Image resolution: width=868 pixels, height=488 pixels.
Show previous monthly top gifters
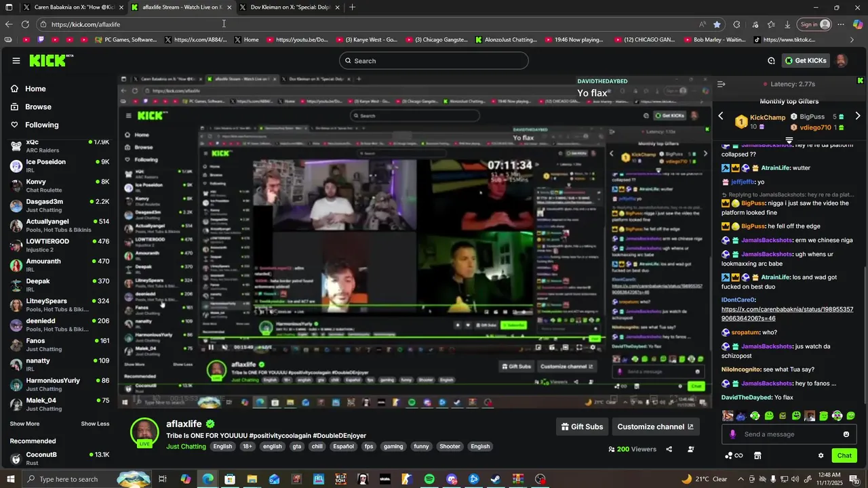(x=721, y=117)
